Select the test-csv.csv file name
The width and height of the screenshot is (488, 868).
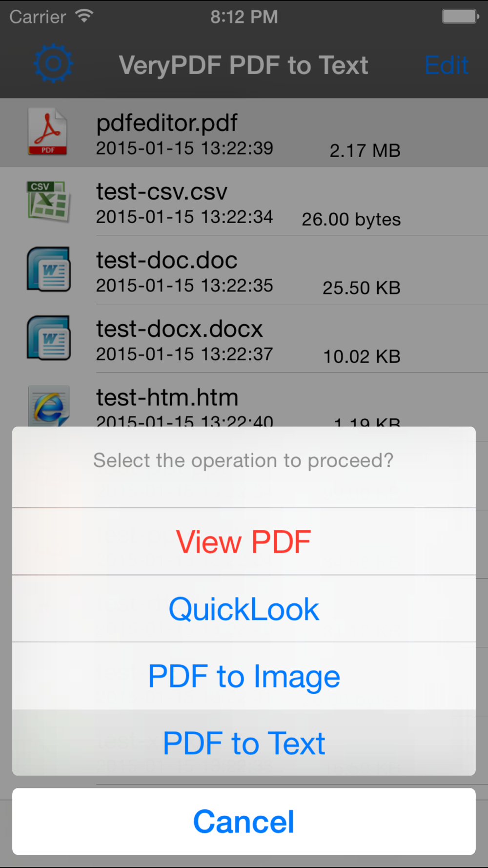(x=162, y=192)
